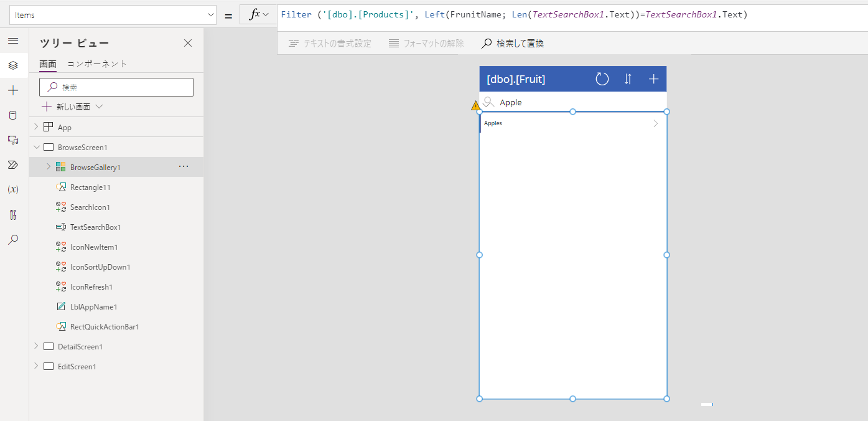Expand the App tree node
The image size is (868, 421).
36,127
